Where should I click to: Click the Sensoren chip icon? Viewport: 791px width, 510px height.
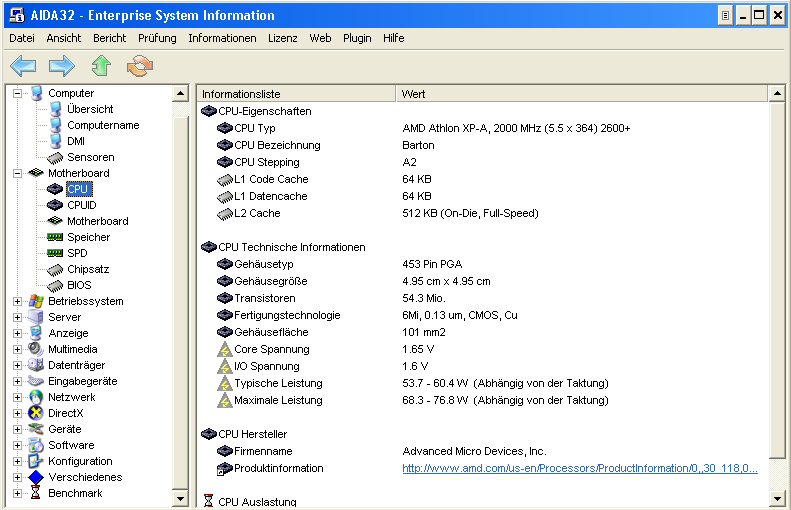(54, 158)
